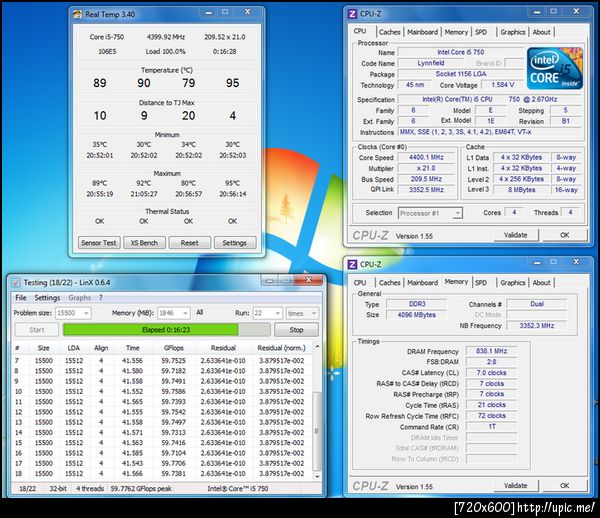Select LinX result row 7
The height and width of the screenshot is (518, 600).
(x=162, y=361)
